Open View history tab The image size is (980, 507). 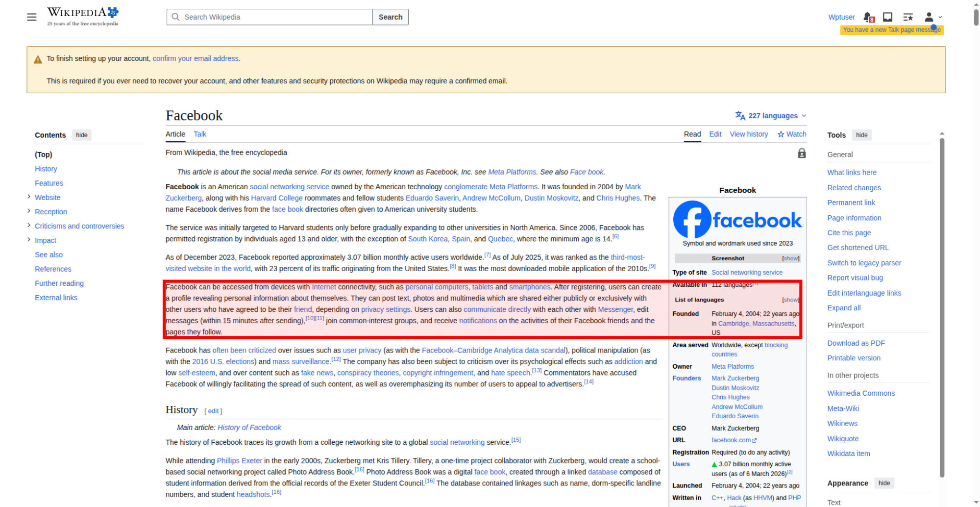pos(749,134)
